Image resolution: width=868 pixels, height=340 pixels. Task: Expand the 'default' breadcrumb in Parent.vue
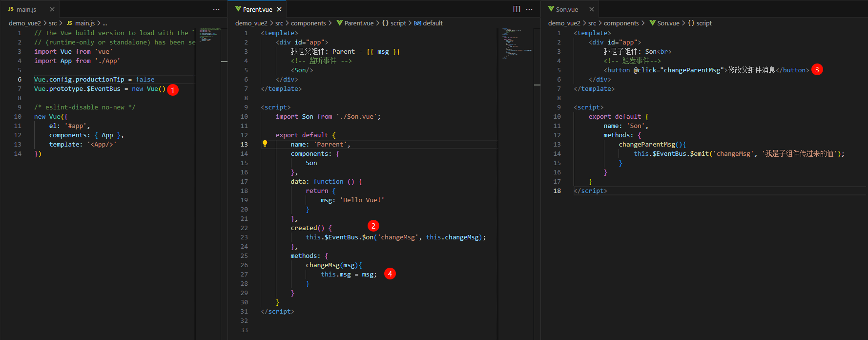[x=432, y=23]
